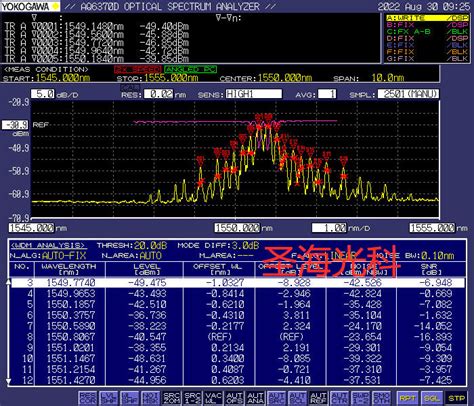Click the ANGLED PC indicator button

coord(190,69)
